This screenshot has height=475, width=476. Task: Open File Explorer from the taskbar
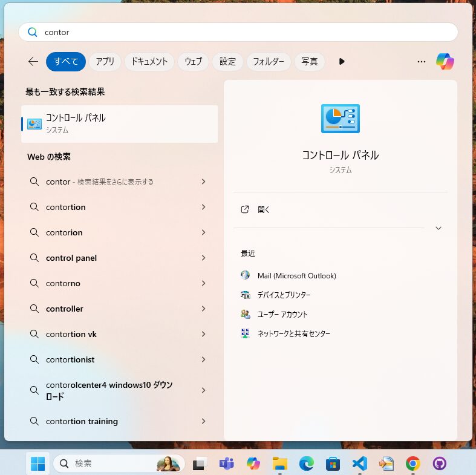point(279,464)
